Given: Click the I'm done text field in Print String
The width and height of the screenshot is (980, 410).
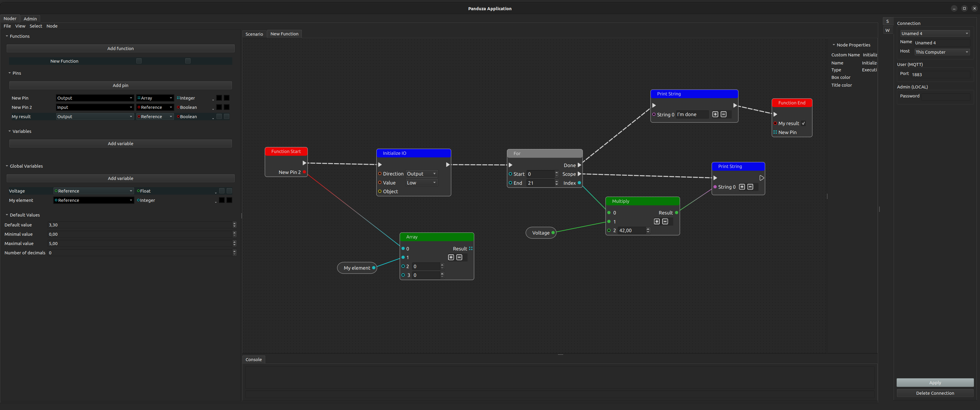Looking at the screenshot, I should point(692,114).
